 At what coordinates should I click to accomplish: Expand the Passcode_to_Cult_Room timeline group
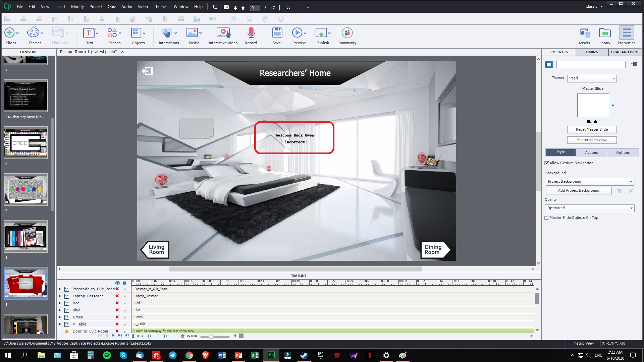[60, 289]
